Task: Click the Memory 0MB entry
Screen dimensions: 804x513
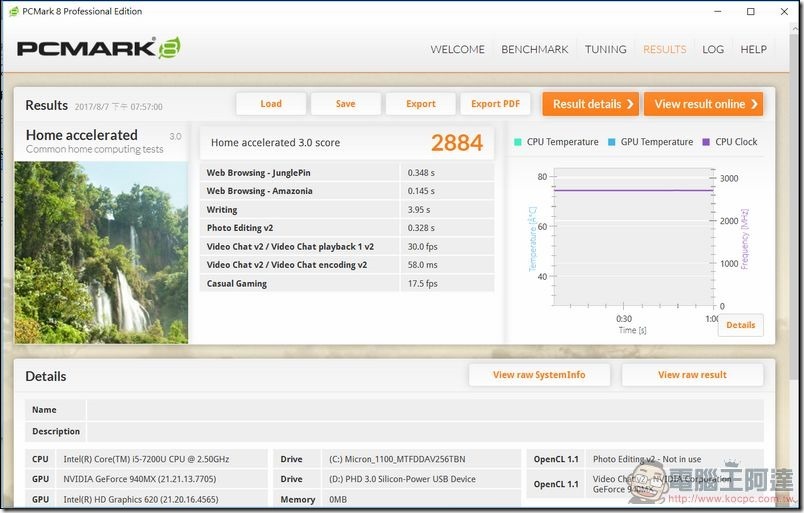Action: (337, 499)
